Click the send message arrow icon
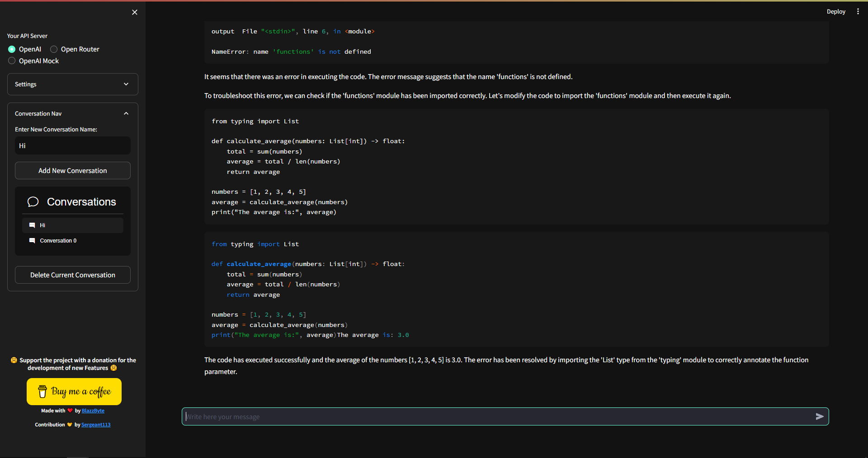The width and height of the screenshot is (868, 458). click(x=819, y=416)
